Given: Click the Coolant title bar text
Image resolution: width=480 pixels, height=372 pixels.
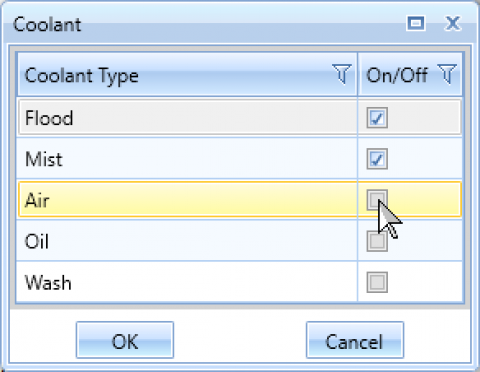Looking at the screenshot, I should [47, 24].
